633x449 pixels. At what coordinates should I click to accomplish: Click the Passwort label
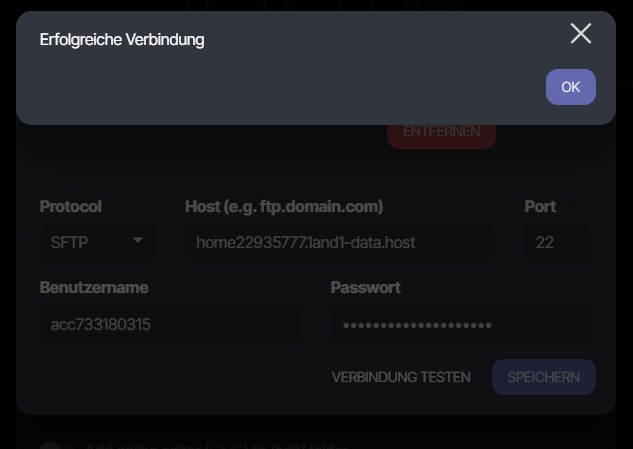365,288
